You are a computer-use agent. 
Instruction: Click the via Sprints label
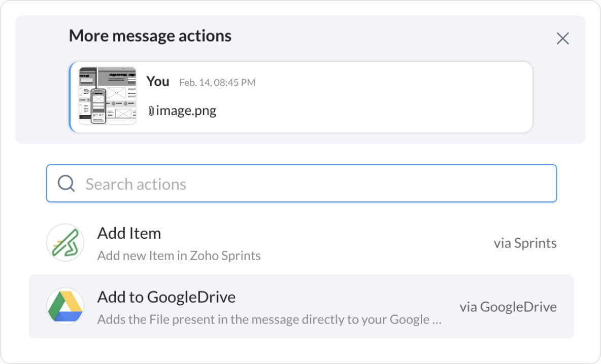click(x=525, y=243)
